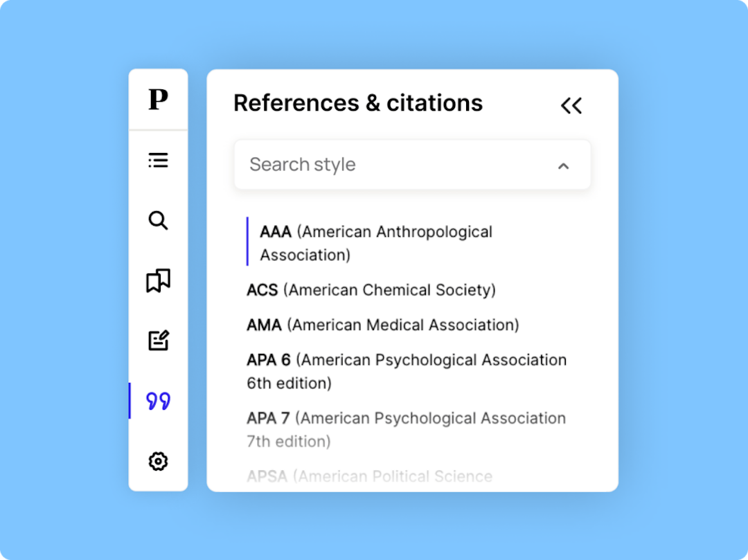Screen dimensions: 748x560
Task: Select ACS (American Chemical Society) style
Action: click(371, 290)
